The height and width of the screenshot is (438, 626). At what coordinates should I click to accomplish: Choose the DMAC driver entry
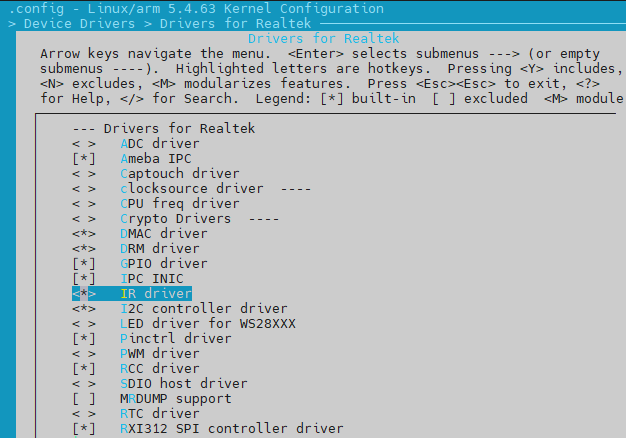[x=163, y=234]
